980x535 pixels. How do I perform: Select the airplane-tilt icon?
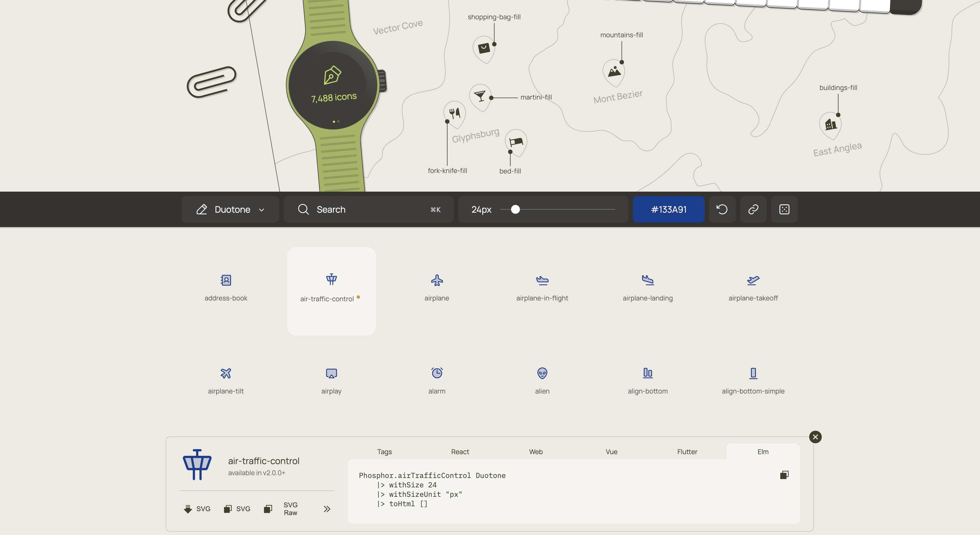[226, 373]
